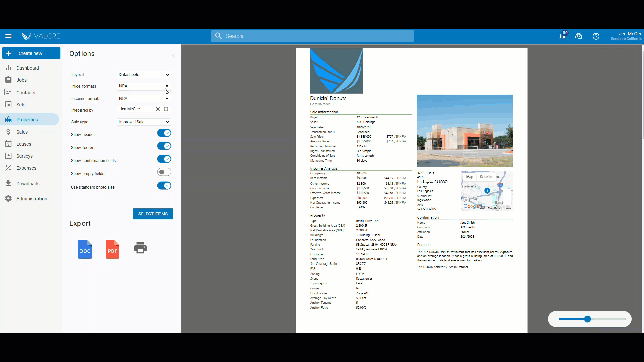Open the help question mark icon

click(596, 36)
